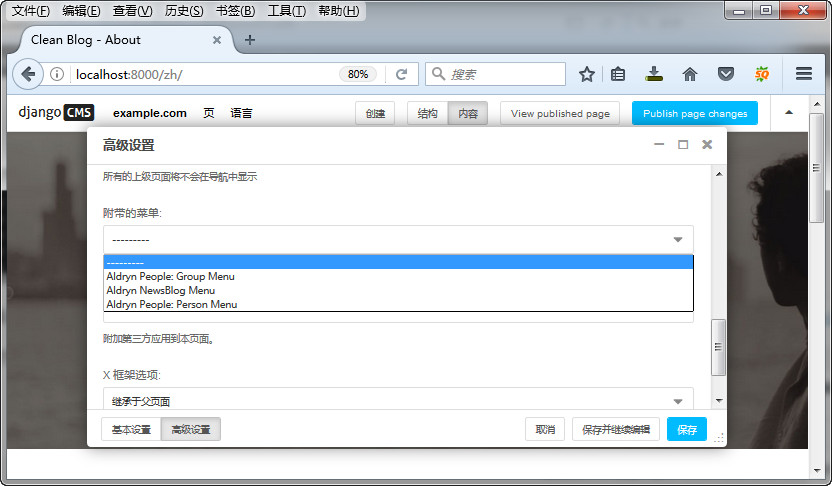Click Publish page changes button
832x486 pixels.
(x=695, y=113)
